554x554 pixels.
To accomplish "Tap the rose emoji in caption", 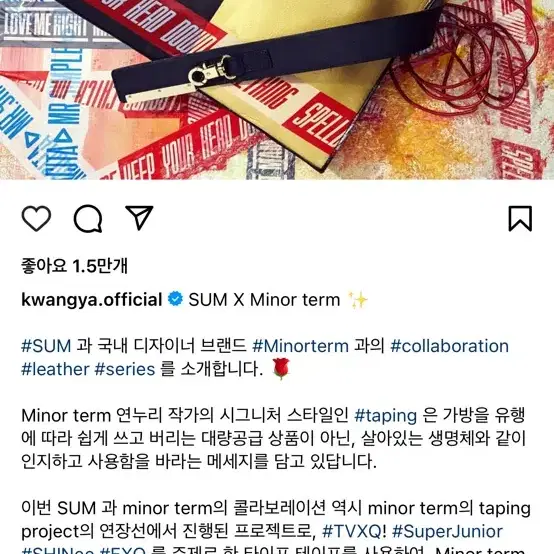I will point(281,369).
